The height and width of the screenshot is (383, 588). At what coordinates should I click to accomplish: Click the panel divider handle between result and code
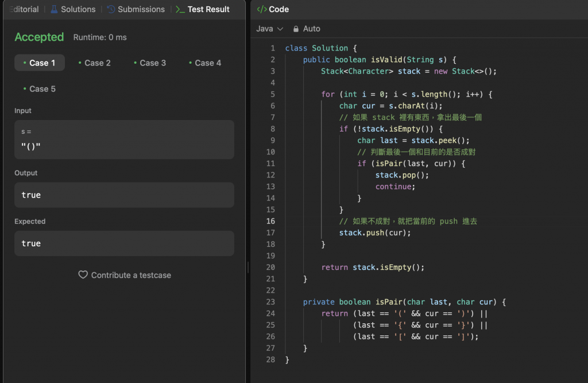click(248, 268)
